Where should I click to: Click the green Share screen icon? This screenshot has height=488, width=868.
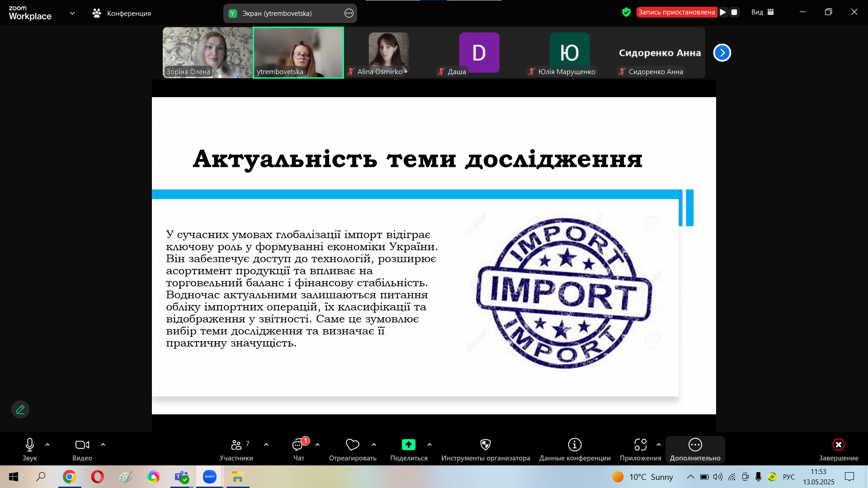(x=408, y=445)
